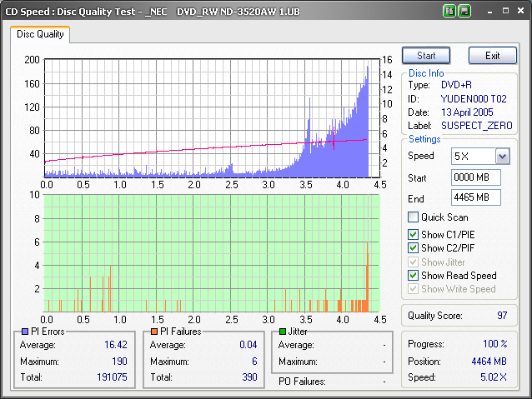Maximize the CD Speed window
Screen dimensions: 532x399
(505, 11)
